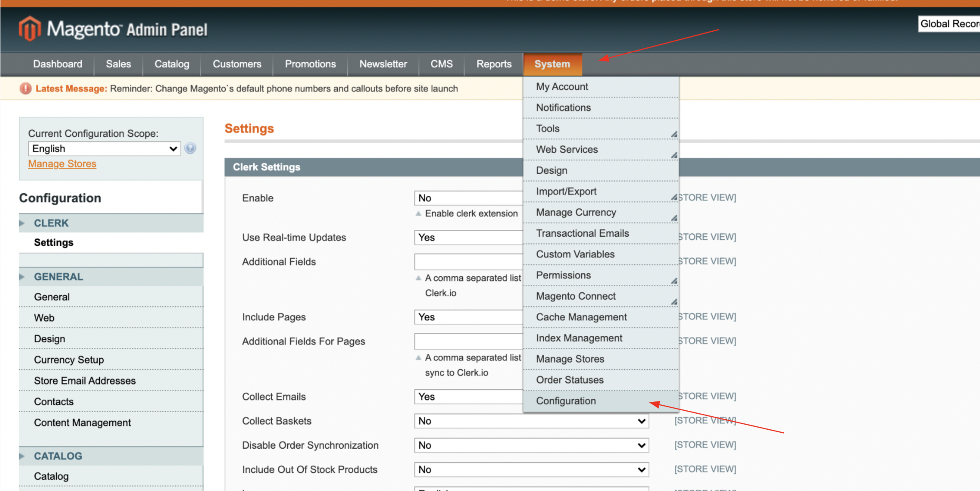The image size is (980, 491).
Task: Click the CLERK section arrow icon
Action: point(22,223)
